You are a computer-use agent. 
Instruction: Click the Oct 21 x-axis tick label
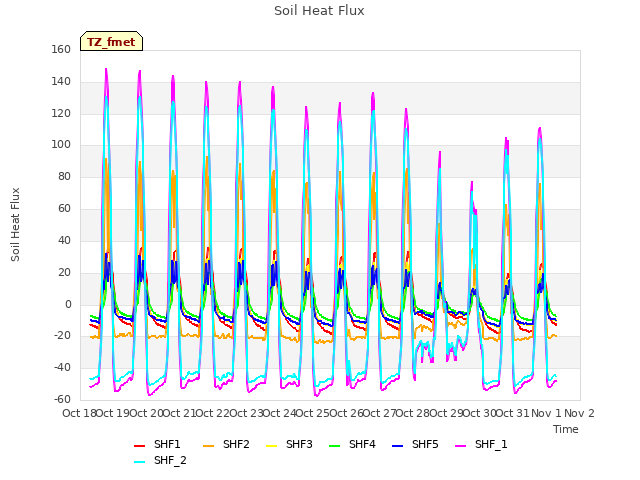(x=180, y=413)
